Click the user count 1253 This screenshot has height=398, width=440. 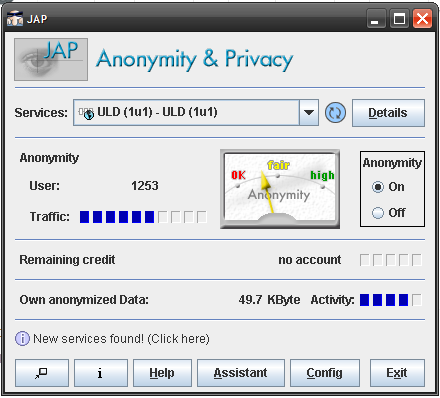pyautogui.click(x=145, y=186)
